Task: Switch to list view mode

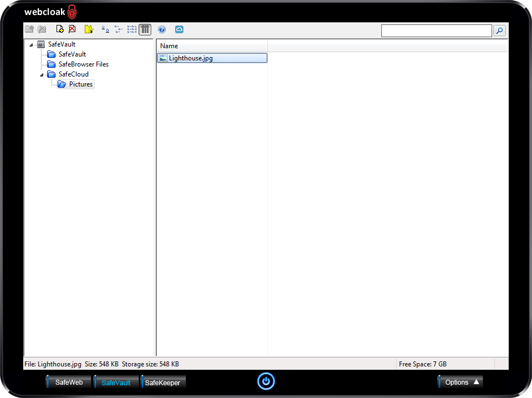Action: tap(131, 29)
